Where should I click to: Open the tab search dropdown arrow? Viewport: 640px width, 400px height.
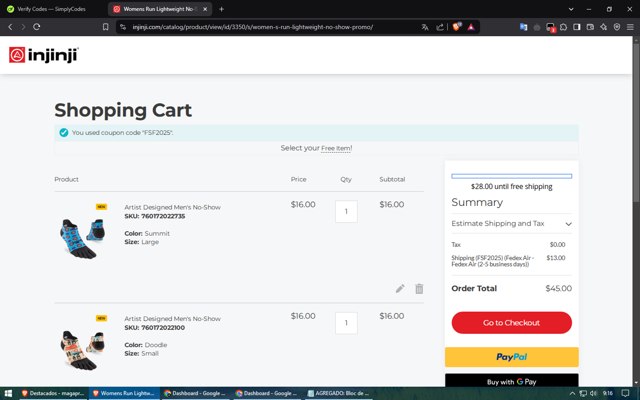pos(571,9)
